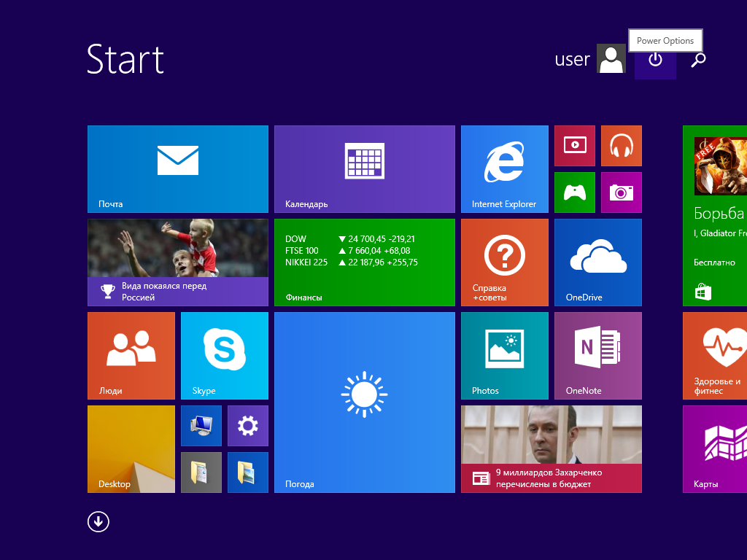Click the 'Бесплатно' label on store tile

[714, 262]
